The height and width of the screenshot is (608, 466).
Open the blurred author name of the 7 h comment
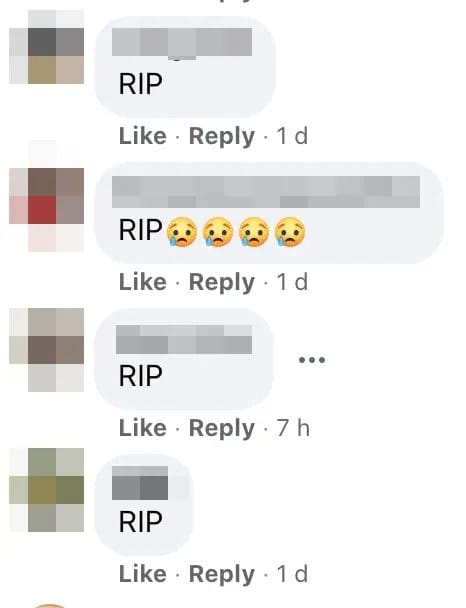pyautogui.click(x=184, y=340)
